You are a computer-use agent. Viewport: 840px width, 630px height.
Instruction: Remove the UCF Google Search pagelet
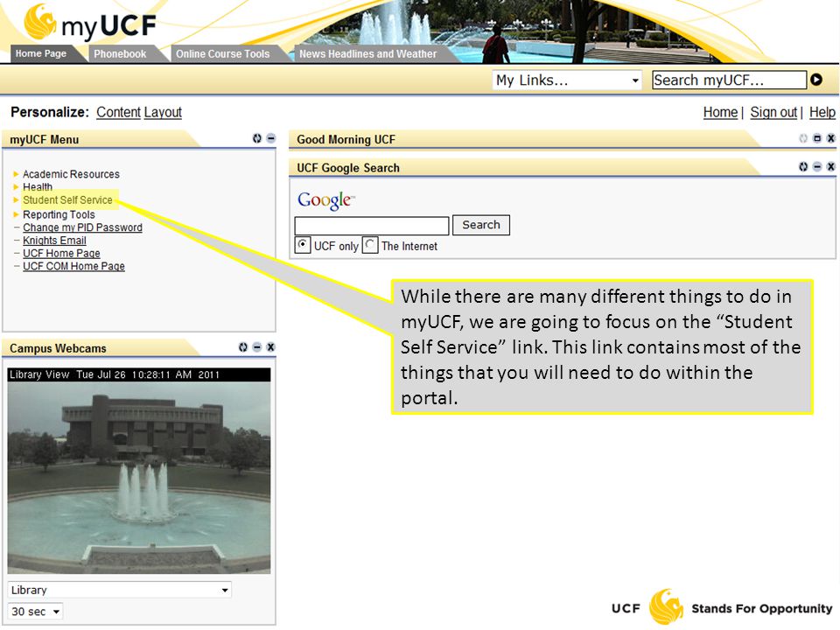(830, 166)
